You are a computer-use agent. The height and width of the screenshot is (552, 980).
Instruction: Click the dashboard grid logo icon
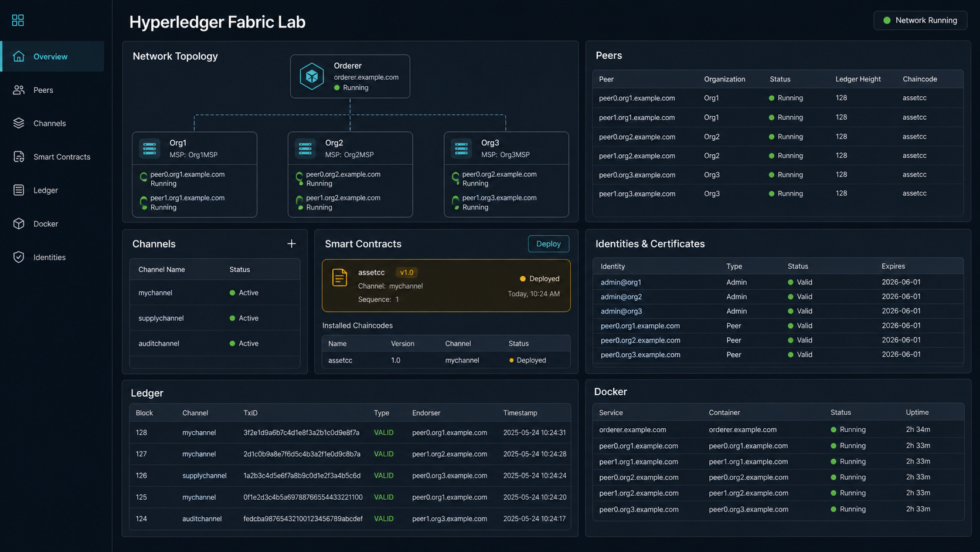coord(18,21)
